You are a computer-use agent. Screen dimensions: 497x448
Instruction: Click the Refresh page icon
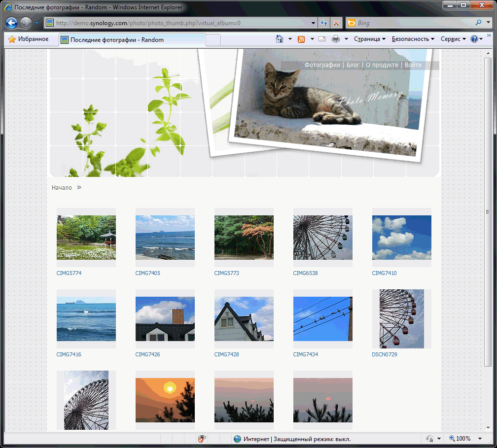click(324, 23)
